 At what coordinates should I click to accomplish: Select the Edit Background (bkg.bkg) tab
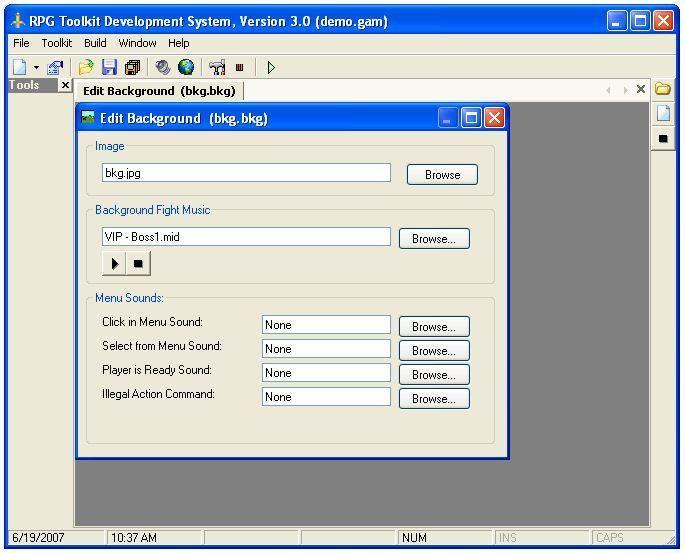click(160, 91)
